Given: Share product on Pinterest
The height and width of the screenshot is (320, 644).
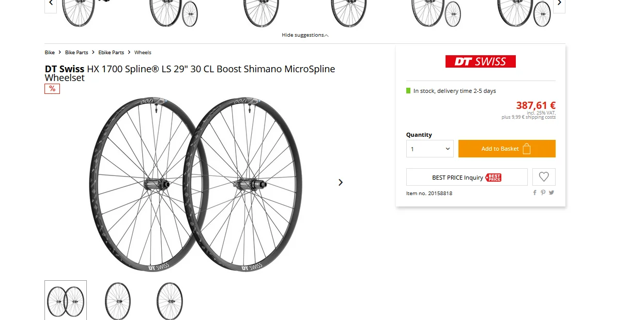Looking at the screenshot, I should click(x=543, y=193).
